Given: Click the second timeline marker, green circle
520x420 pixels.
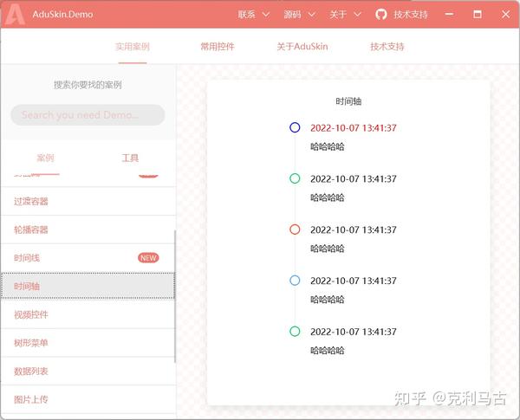Looking at the screenshot, I should pos(295,178).
